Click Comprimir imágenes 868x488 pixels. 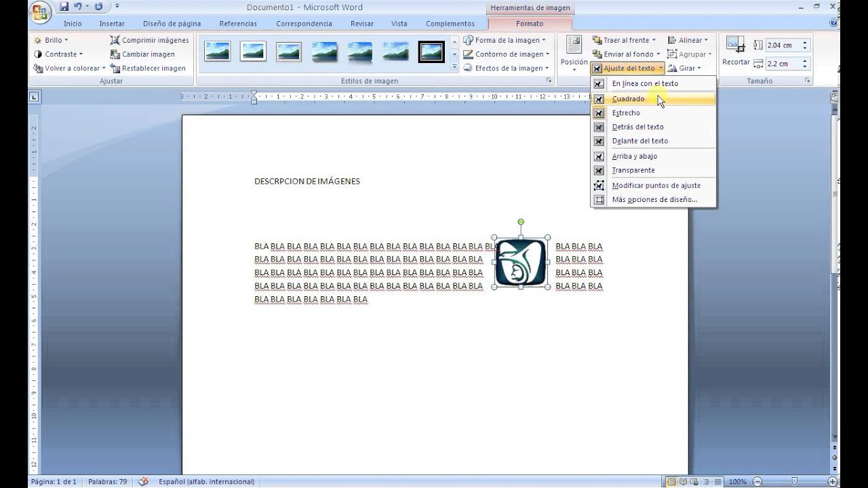[x=150, y=40]
